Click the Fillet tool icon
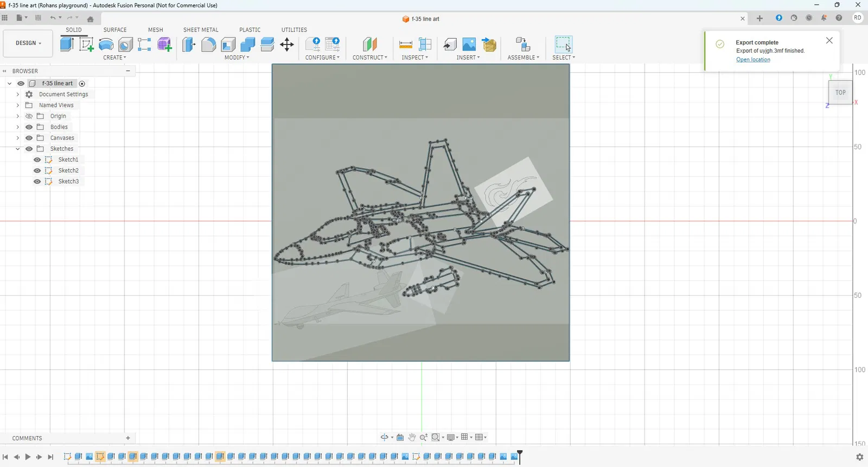The image size is (868, 467). (208, 44)
